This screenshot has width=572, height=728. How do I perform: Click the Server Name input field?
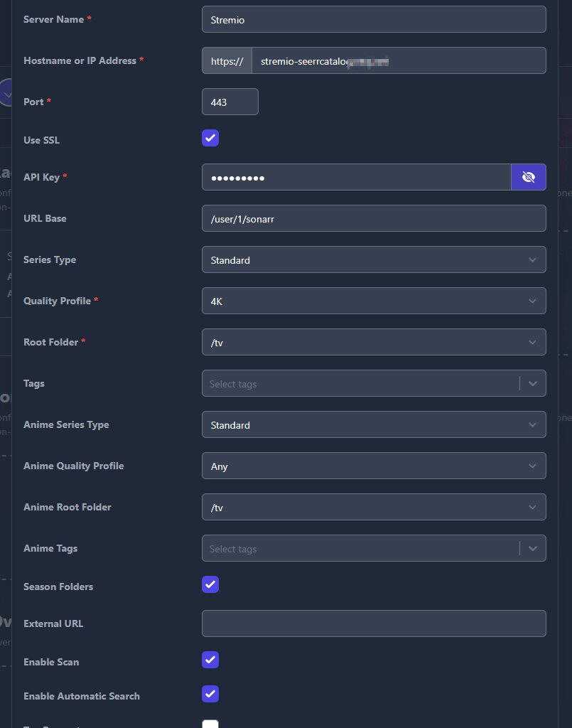click(374, 20)
